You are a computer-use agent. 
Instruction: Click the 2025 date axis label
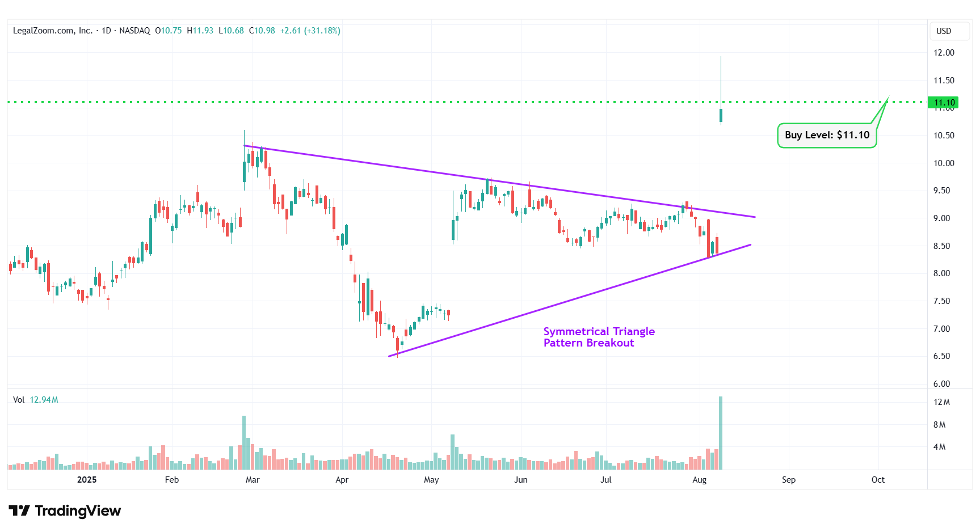coord(87,480)
